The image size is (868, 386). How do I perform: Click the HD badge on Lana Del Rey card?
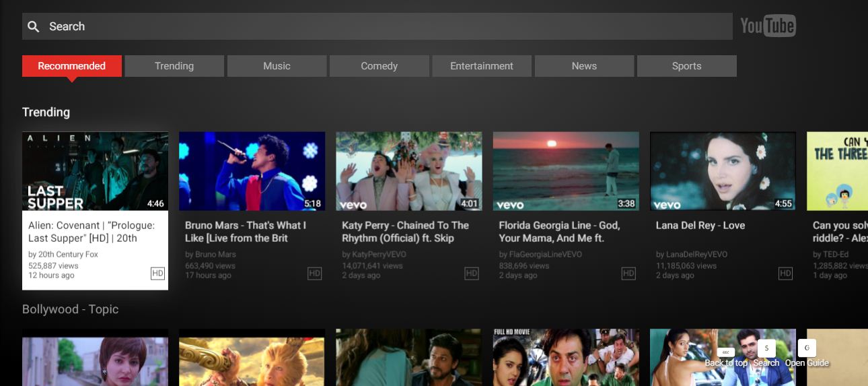pos(785,273)
